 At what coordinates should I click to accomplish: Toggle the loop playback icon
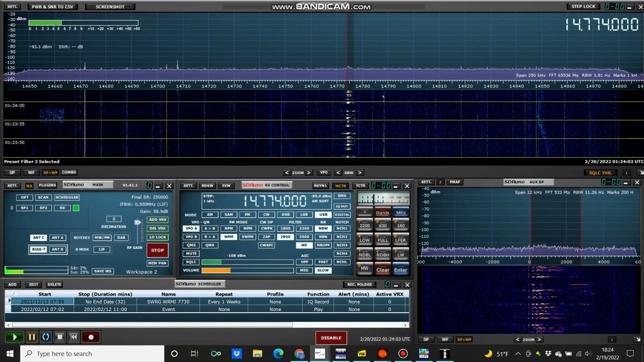tap(46, 337)
